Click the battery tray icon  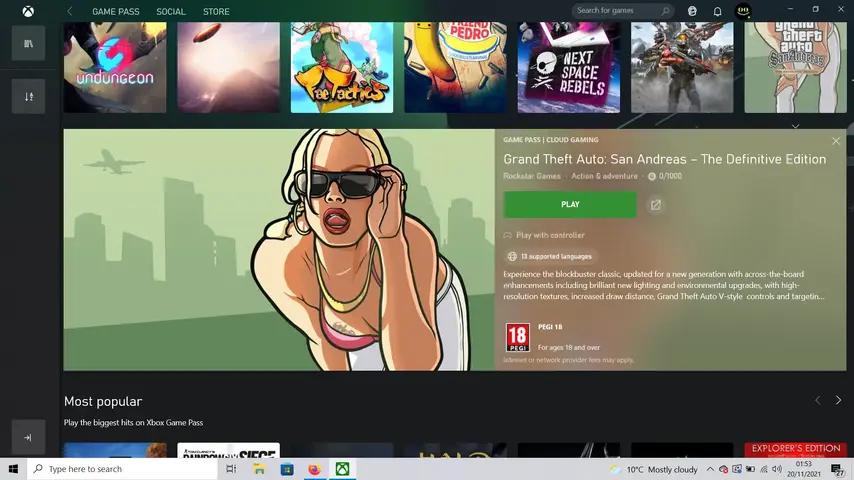pyautogui.click(x=750, y=469)
